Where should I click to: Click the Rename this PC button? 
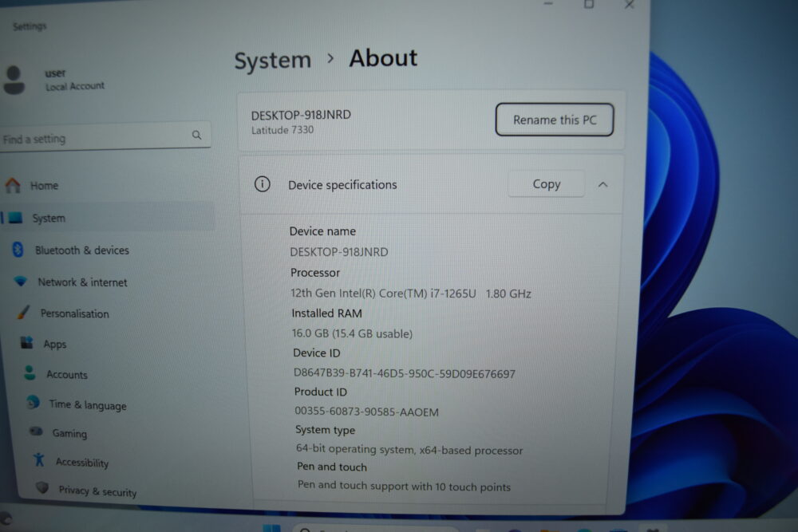(x=555, y=120)
